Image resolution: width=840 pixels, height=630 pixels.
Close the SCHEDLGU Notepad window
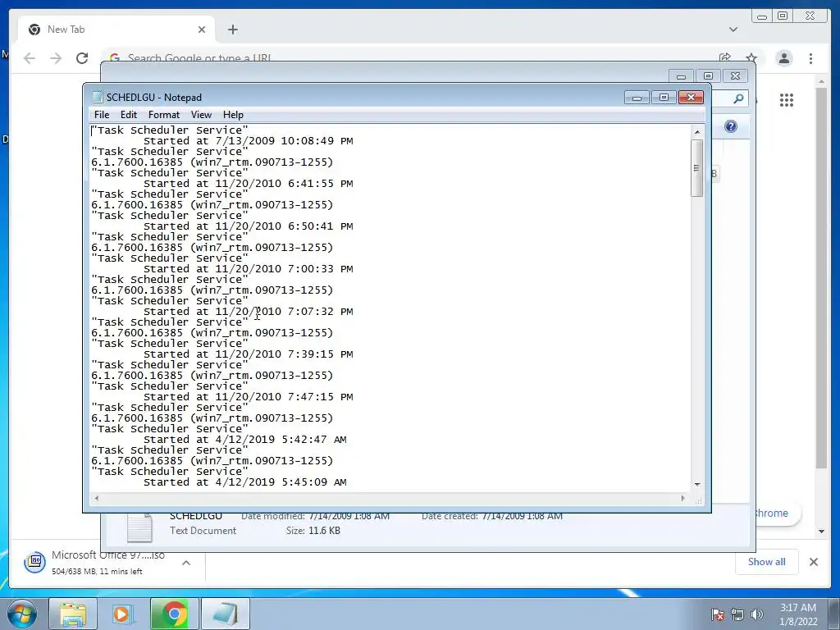[x=691, y=98]
